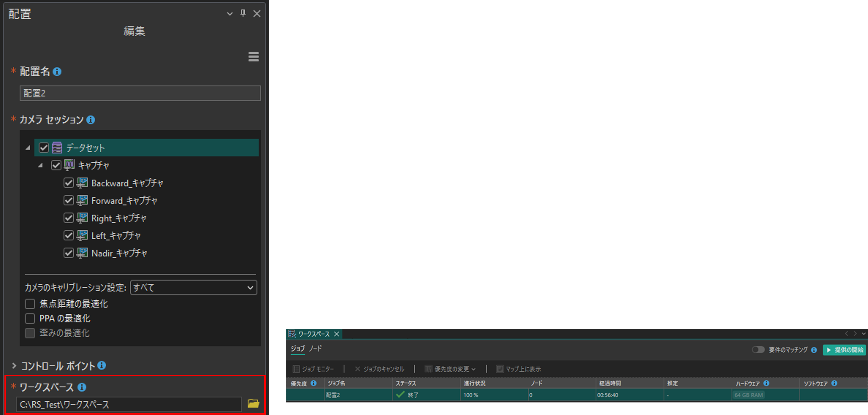Image resolution: width=868 pixels, height=415 pixels.
Task: Enable 焦点距離の最適化 checkbox
Action: 30,304
